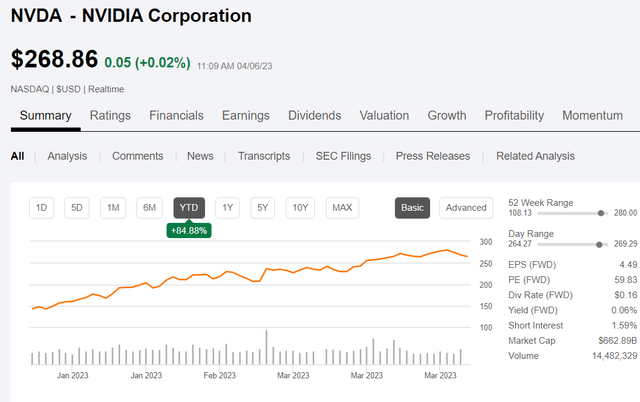Click the Short Interest value 1.59%
The height and width of the screenshot is (402, 640).
[x=624, y=325]
